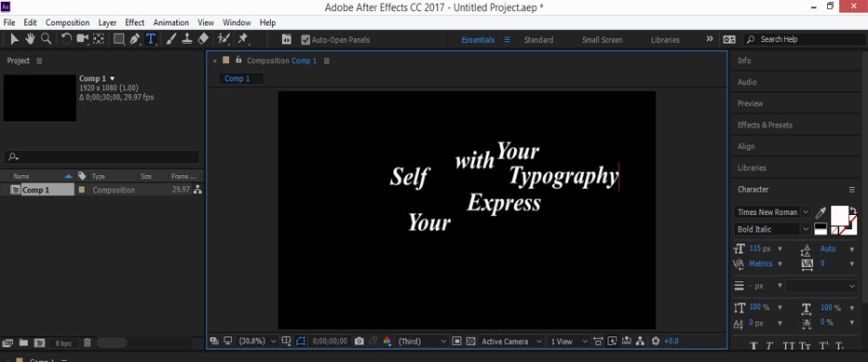Screen dimensions: 868x362
Task: Click the toggle panels icon beside Auto-Open Panels
Action: [x=286, y=39]
